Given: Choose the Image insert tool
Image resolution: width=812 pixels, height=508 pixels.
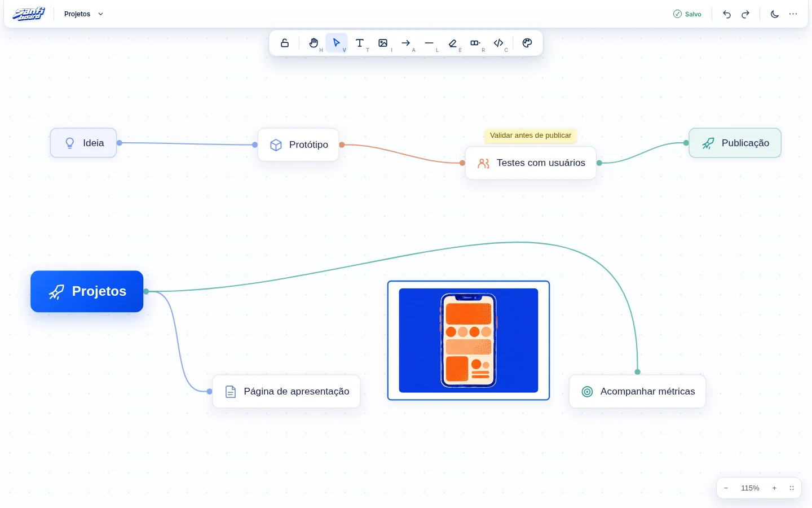Looking at the screenshot, I should pyautogui.click(x=383, y=43).
